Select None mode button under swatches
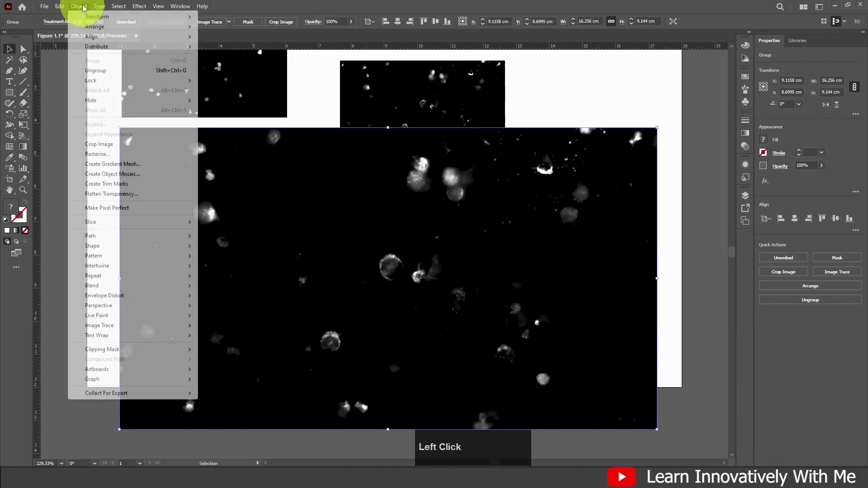868x488 pixels. (x=25, y=230)
